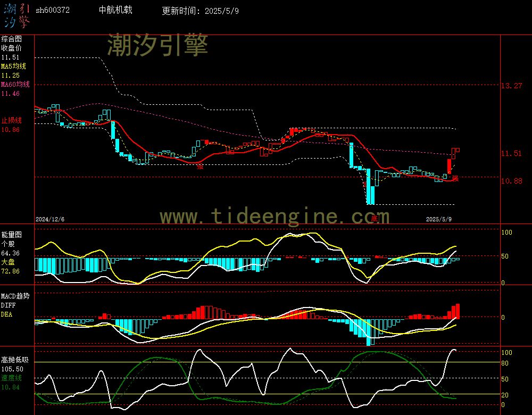The height and width of the screenshot is (415, 532).
Task: Click the 大盘 energy value 72.86
Action: (10, 271)
